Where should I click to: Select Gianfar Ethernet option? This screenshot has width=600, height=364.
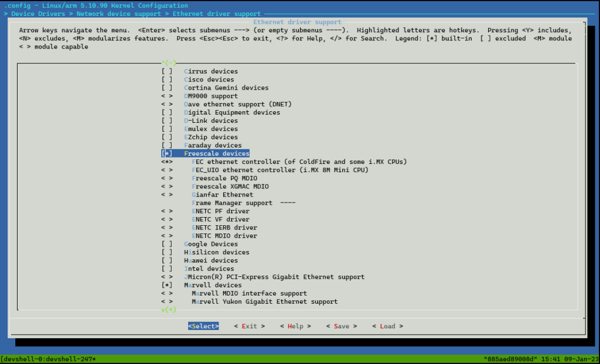click(207, 195)
